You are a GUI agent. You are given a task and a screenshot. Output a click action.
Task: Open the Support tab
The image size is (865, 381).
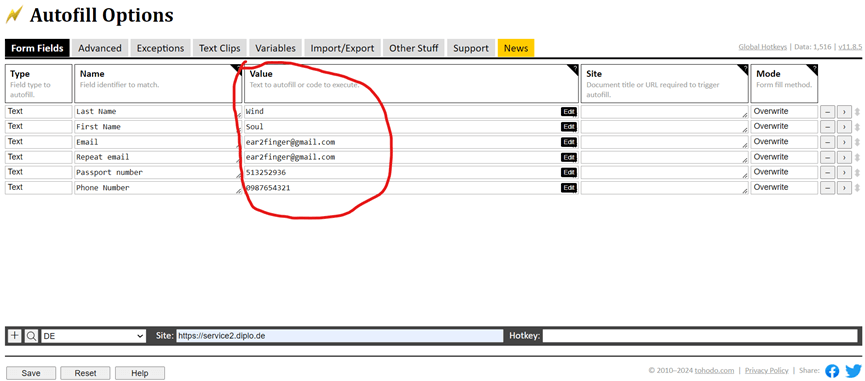point(471,48)
